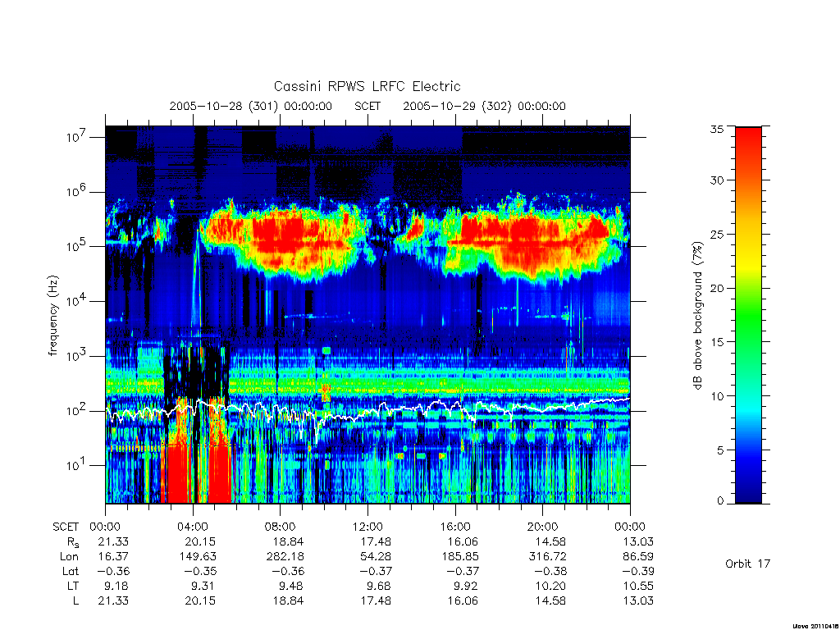Screen dimensions: 840x630
Task: Click the '10' color scale label
Action: point(717,396)
